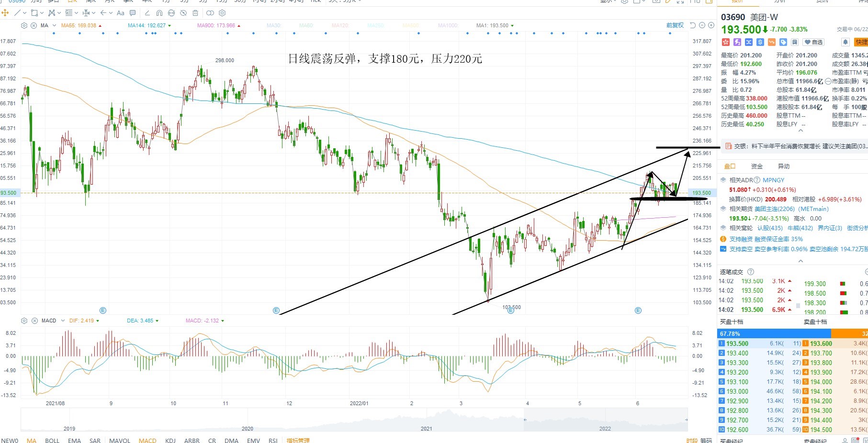Click the Hong Kong market flag icon
Screen dimensions: 868x443
tap(726, 42)
